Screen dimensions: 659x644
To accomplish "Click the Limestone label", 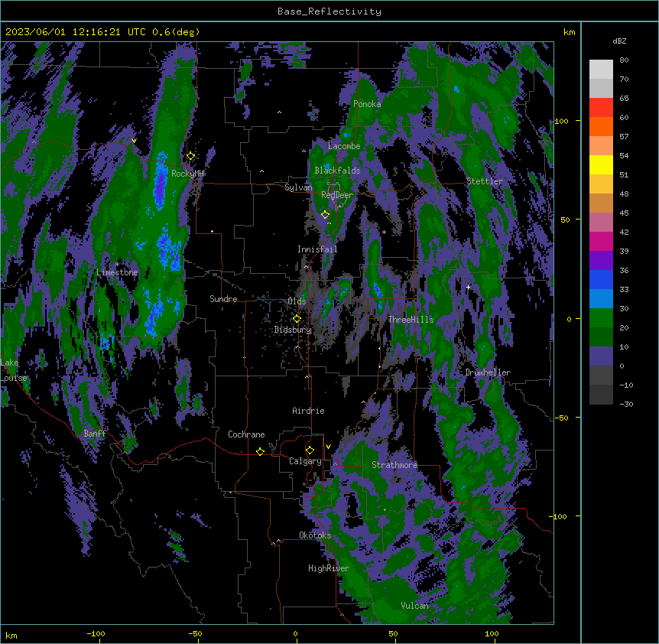I will coord(117,272).
